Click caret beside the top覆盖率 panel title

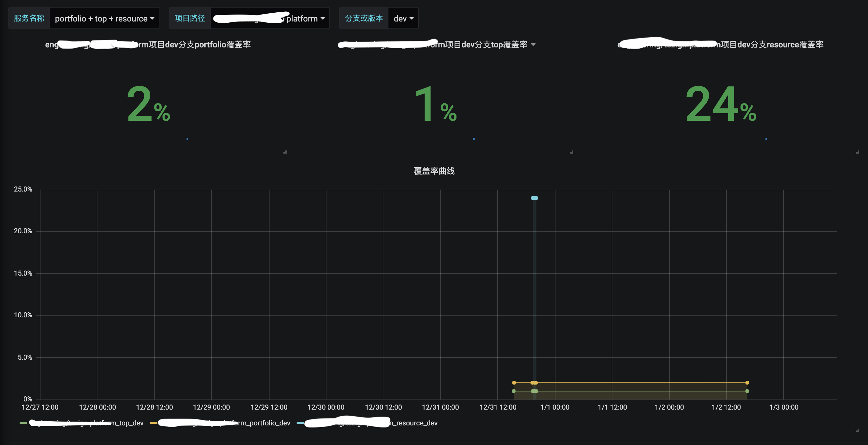533,45
